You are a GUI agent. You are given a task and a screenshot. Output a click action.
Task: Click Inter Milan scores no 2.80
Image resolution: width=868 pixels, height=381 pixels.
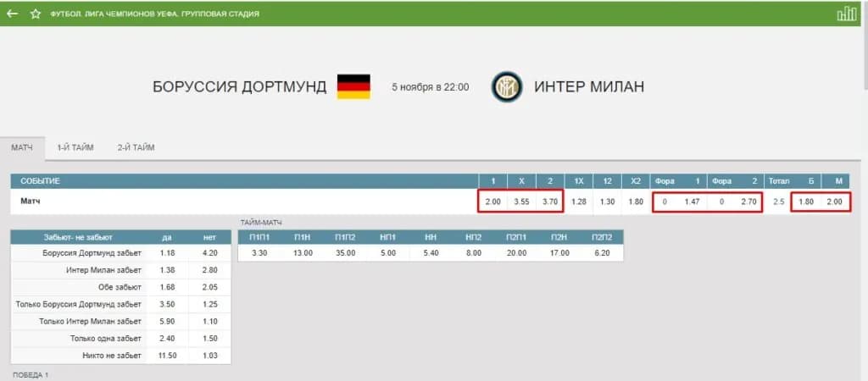click(x=210, y=270)
